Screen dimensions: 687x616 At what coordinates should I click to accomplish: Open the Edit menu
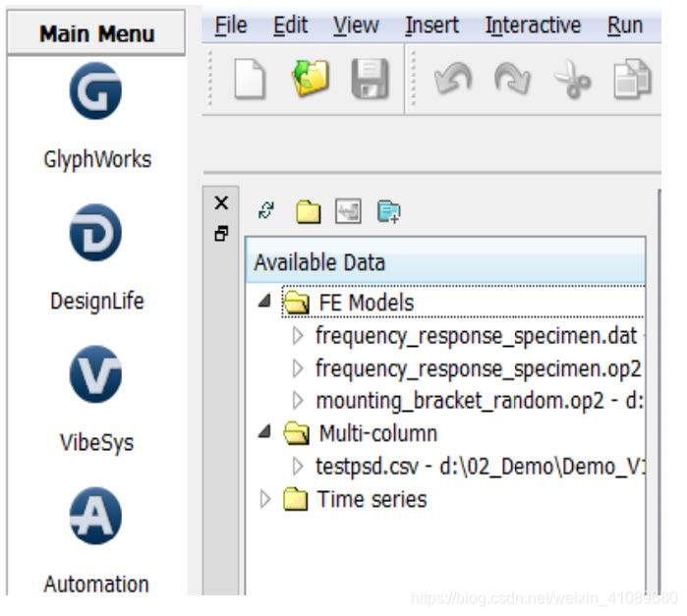point(290,26)
